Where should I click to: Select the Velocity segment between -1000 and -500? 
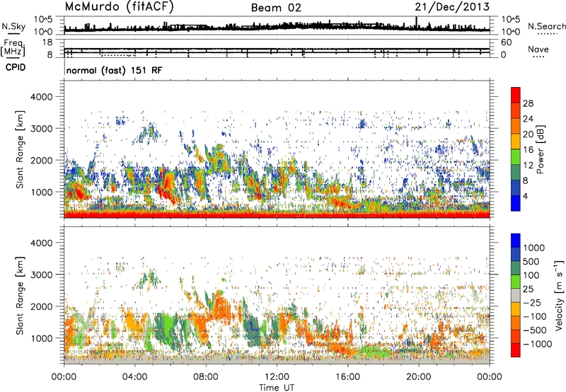coord(516,336)
